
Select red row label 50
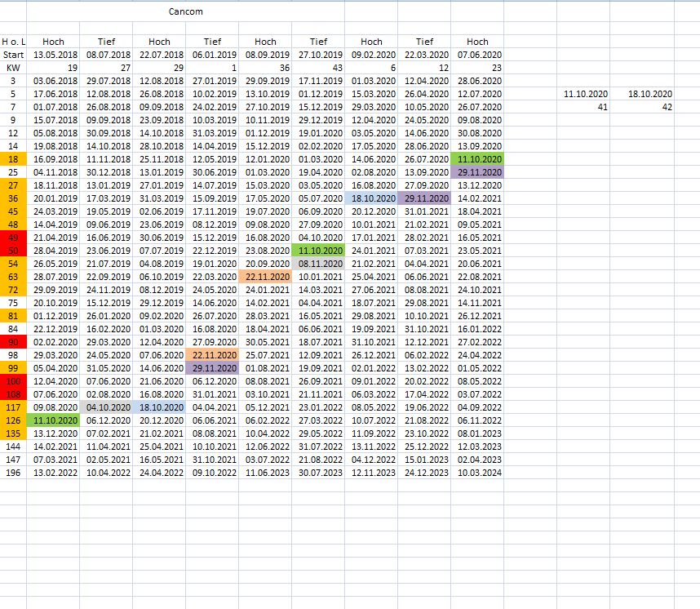(x=13, y=251)
